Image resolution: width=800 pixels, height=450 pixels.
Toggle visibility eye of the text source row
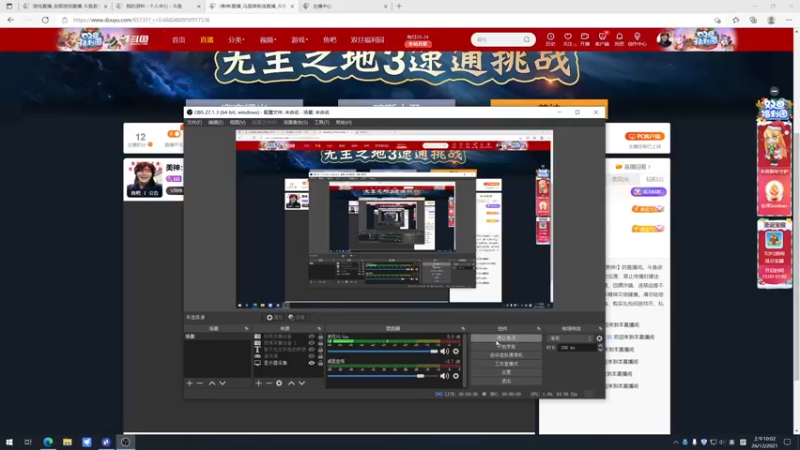tap(311, 350)
